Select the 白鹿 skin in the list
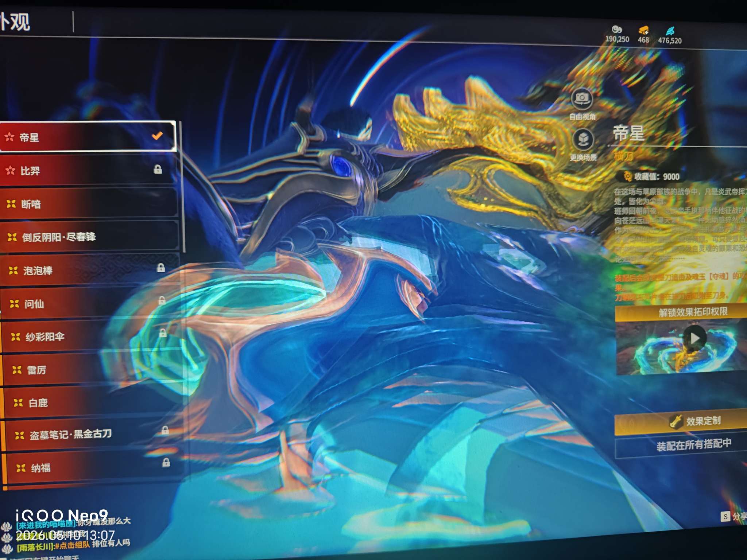This screenshot has width=747, height=560. pos(94,402)
